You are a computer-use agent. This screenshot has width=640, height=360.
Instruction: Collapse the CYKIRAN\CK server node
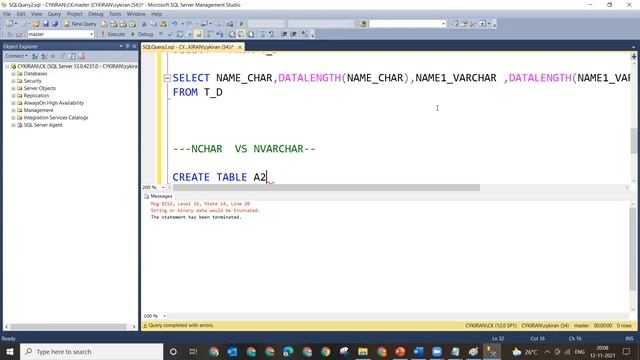(7, 67)
